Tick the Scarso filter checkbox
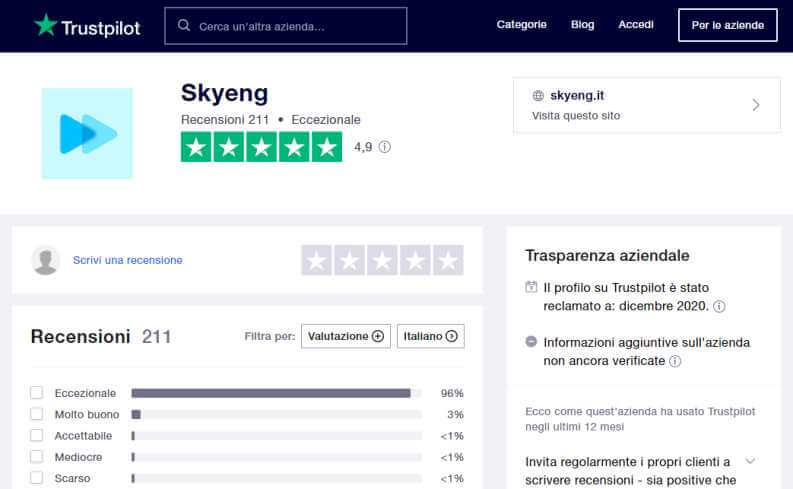The width and height of the screenshot is (793, 489). pos(36,478)
